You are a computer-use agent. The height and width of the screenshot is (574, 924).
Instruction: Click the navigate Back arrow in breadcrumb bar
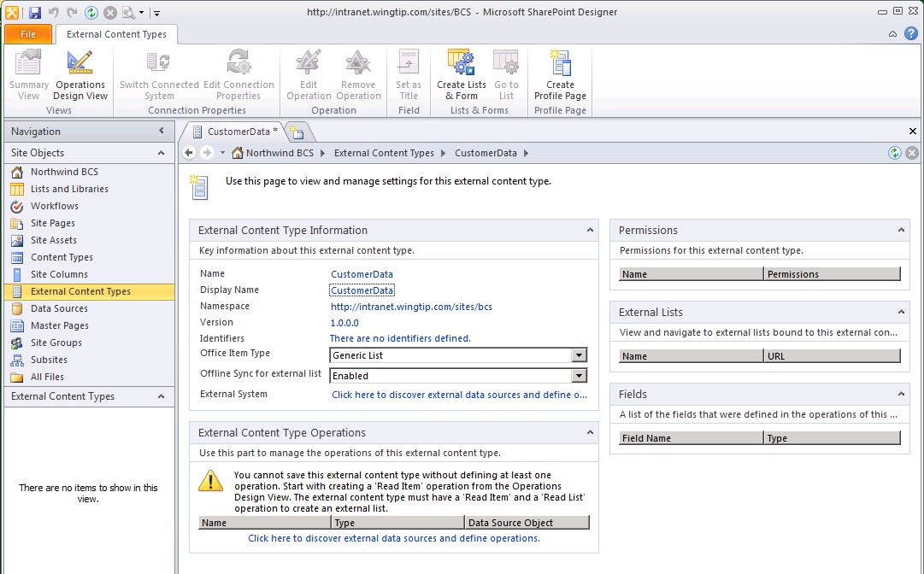(x=189, y=153)
